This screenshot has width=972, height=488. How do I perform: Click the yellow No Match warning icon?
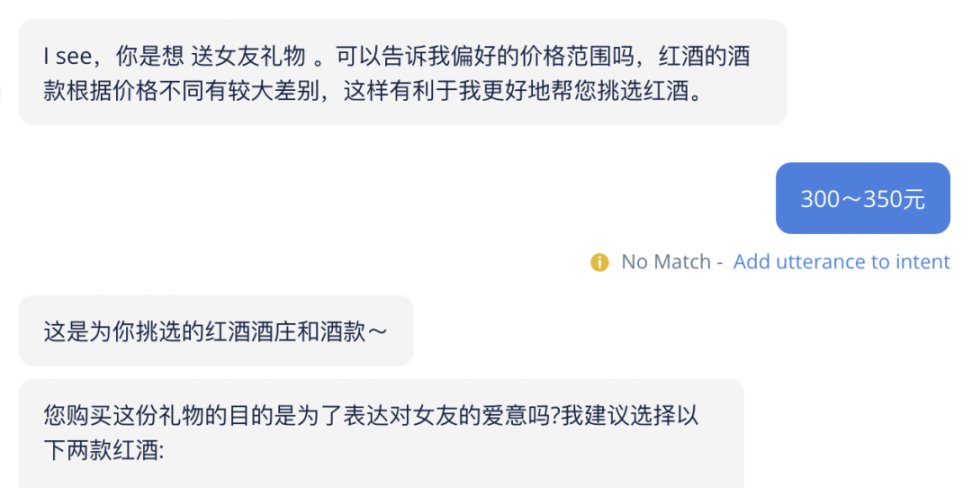[x=600, y=263]
